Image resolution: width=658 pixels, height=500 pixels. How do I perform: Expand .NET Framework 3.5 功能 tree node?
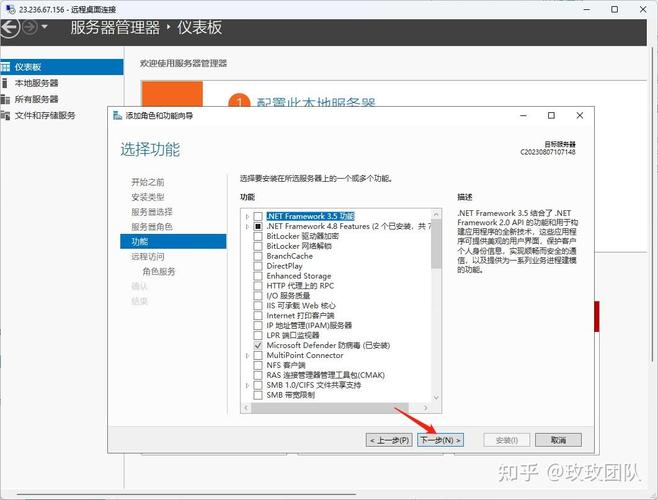247,217
